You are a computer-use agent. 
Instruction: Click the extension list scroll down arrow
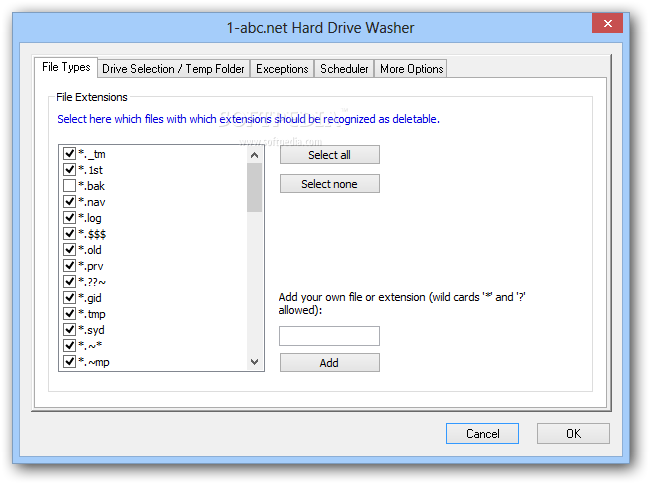tap(255, 362)
